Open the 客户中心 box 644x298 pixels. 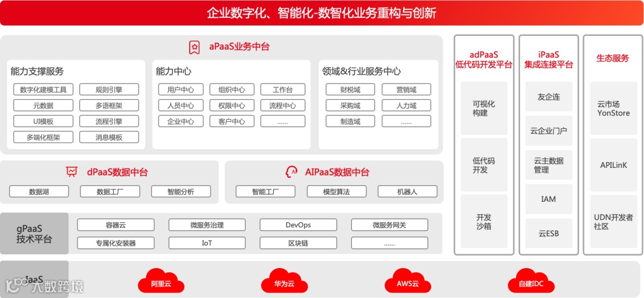pos(232,121)
